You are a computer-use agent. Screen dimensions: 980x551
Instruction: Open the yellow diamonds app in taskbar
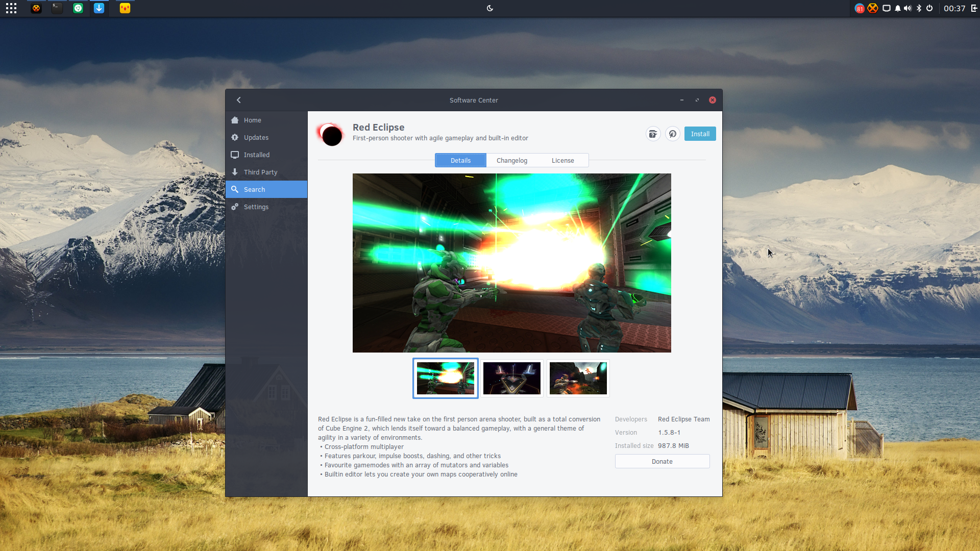[125, 8]
